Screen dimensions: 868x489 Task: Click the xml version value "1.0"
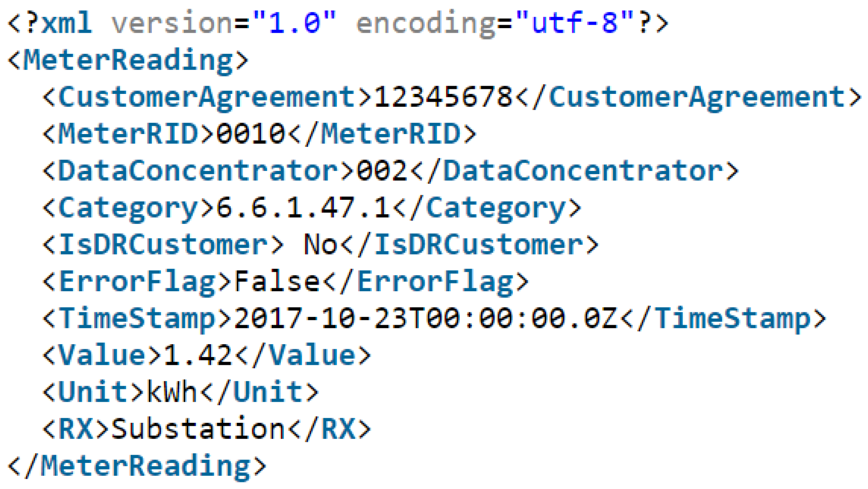[x=294, y=22]
